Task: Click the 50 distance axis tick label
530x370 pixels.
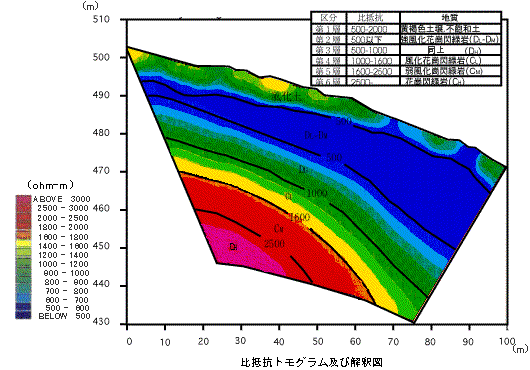Action: point(317,342)
